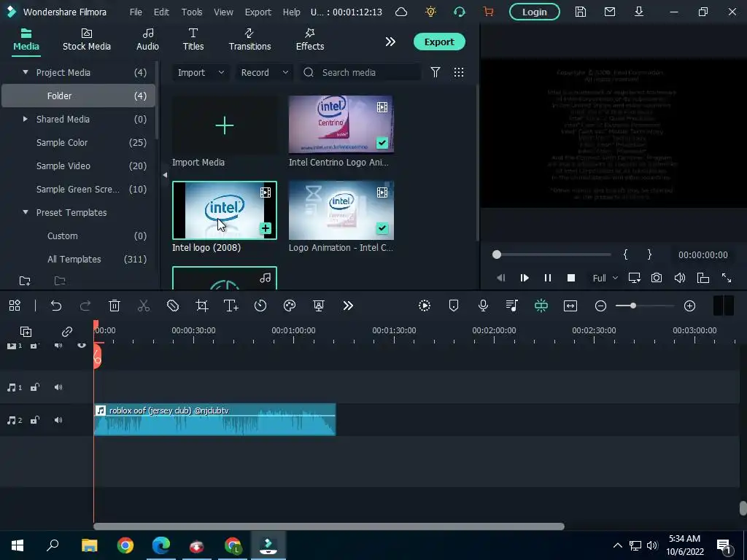
Task: Add a new folder icon
Action: (25, 281)
